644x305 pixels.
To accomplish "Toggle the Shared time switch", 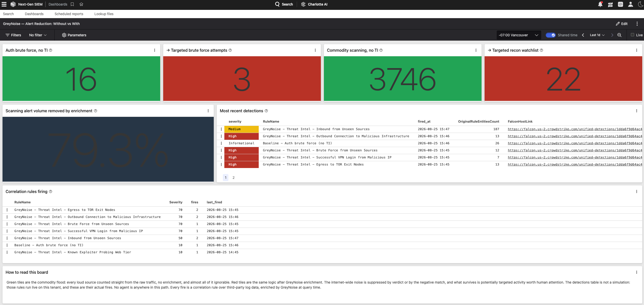I will tap(551, 35).
